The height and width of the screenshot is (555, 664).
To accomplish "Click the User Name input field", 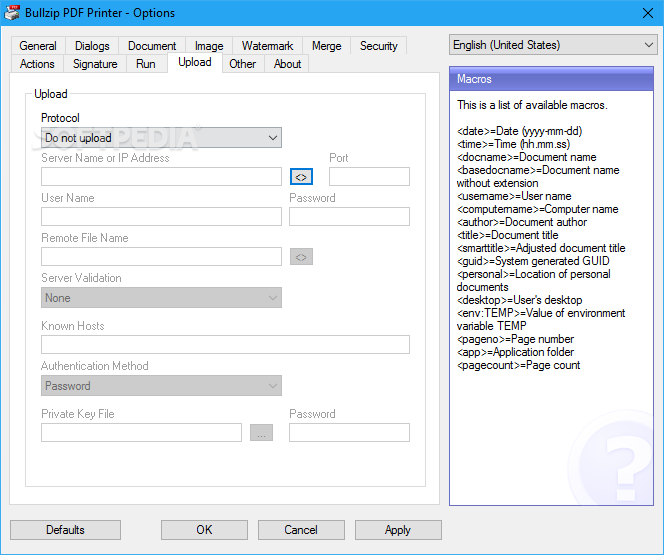I will point(161,216).
